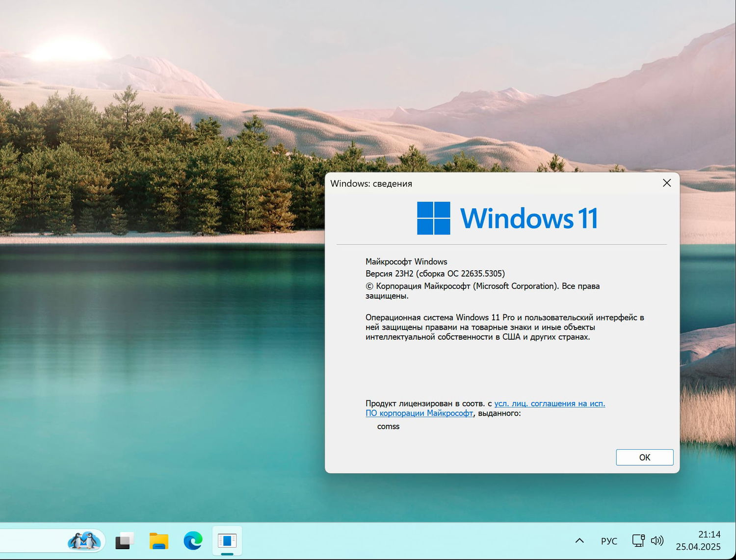Click the penguins icon in the search box
This screenshot has width=736, height=560.
click(84, 540)
